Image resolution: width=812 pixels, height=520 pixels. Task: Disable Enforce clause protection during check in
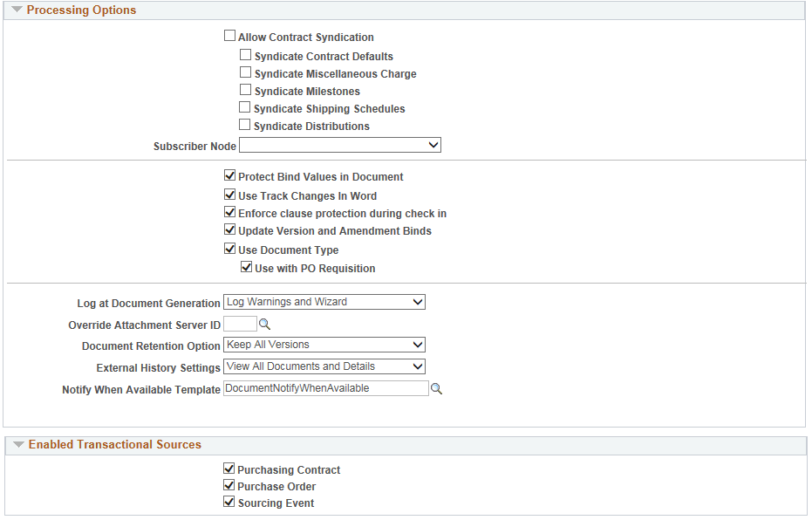pyautogui.click(x=230, y=211)
